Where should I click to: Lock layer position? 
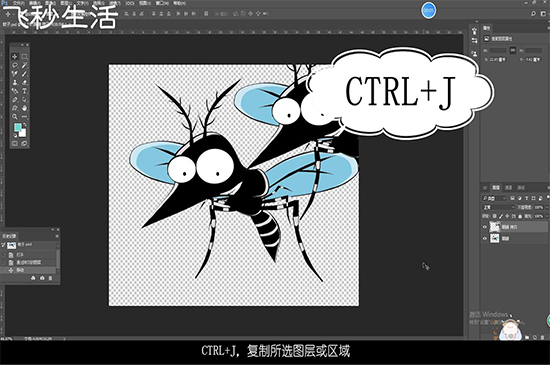(507, 216)
